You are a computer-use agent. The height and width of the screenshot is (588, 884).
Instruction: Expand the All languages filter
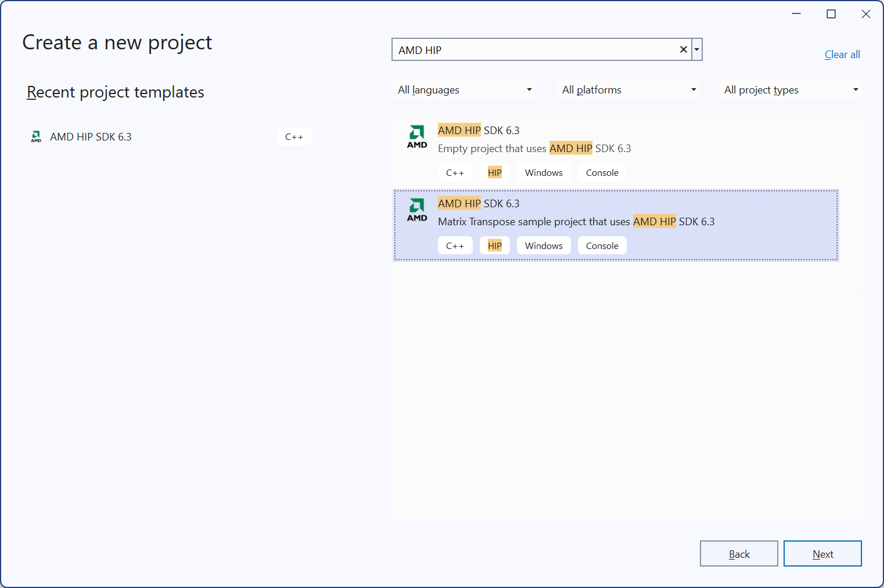(x=463, y=90)
